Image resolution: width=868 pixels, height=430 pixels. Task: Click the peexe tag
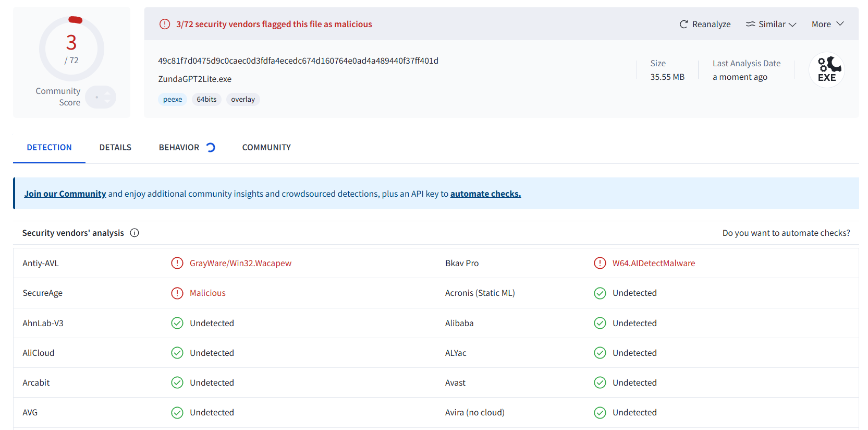(x=173, y=99)
